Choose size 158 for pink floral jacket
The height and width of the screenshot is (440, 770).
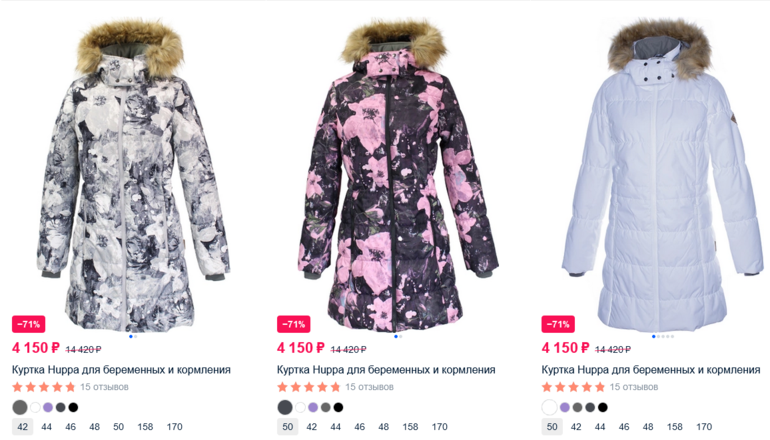410,427
